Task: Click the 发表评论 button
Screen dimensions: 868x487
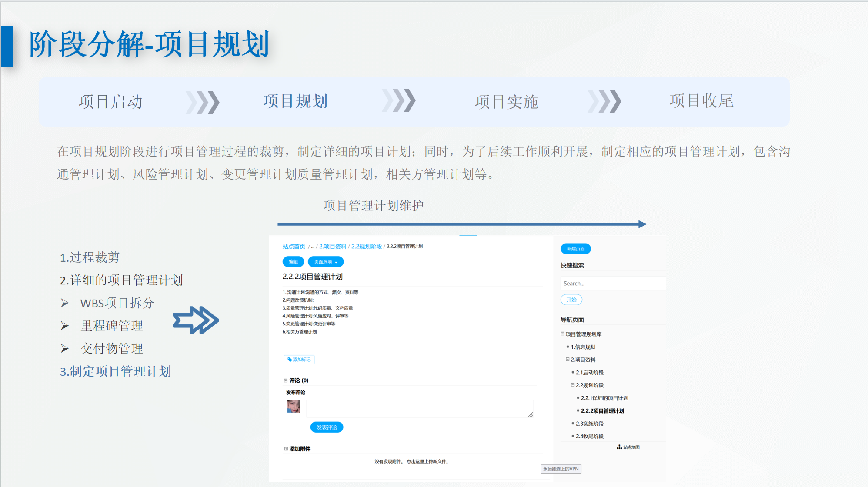Action: click(327, 427)
